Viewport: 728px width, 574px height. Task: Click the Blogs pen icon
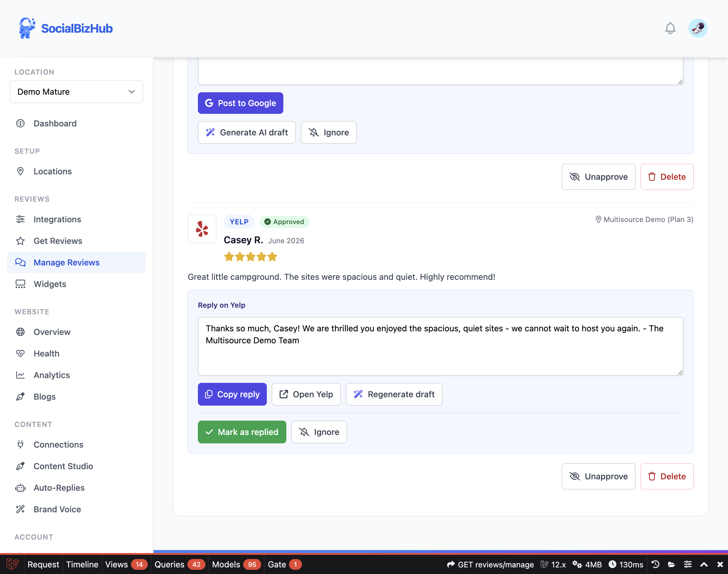(20, 397)
